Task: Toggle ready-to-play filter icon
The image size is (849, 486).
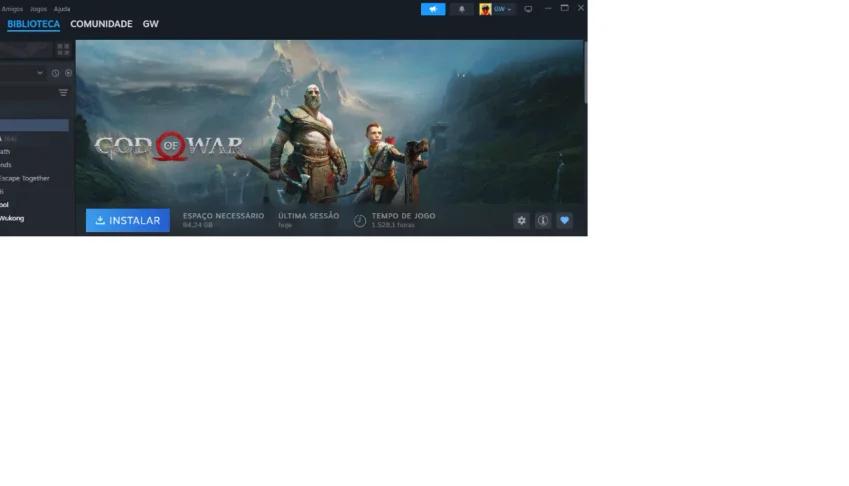Action: (68, 73)
